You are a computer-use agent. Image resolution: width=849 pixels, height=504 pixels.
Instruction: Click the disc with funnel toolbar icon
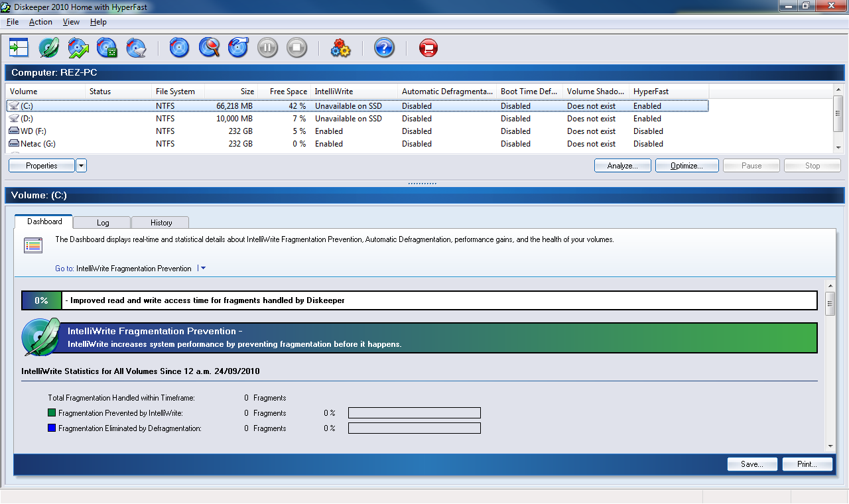(x=137, y=48)
